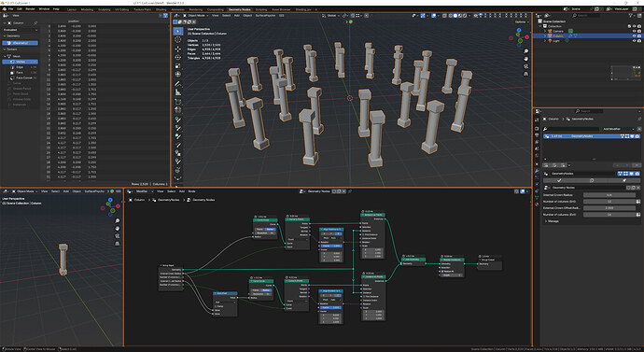This screenshot has height=352, width=644.
Task: Click the Z axis on main viewport gizmo
Action: point(518,31)
